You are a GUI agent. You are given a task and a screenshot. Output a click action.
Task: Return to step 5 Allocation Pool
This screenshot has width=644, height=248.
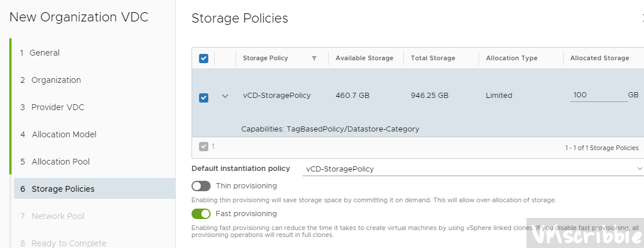point(61,162)
